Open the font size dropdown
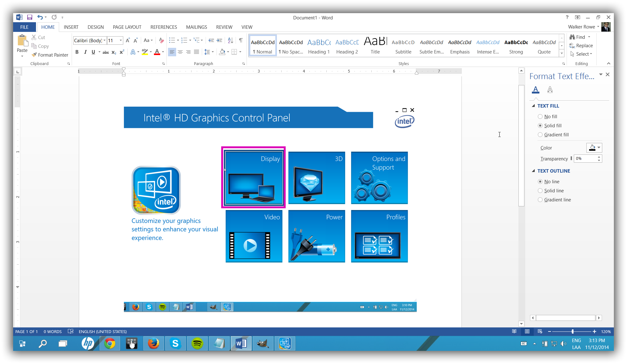The width and height of the screenshot is (627, 364). [121, 40]
